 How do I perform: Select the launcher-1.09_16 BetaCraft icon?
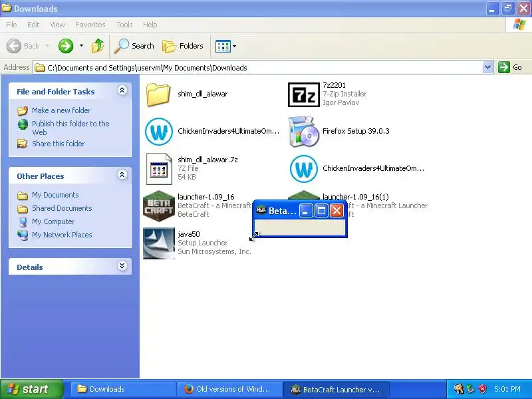click(x=158, y=206)
